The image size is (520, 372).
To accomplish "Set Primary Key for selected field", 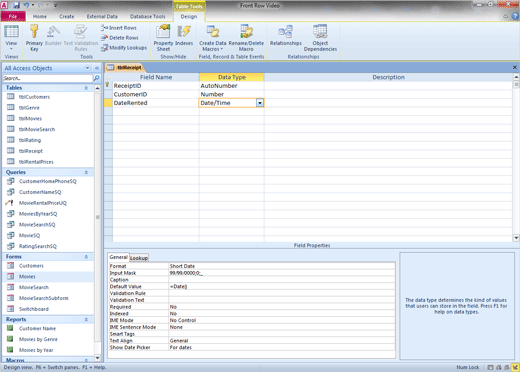I will point(34,37).
